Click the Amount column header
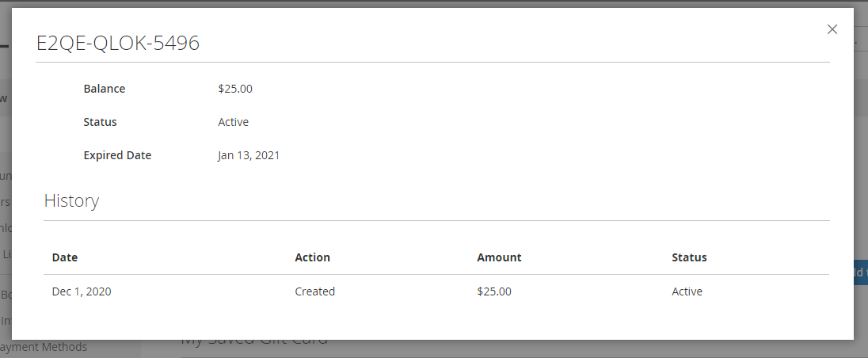 (x=499, y=257)
